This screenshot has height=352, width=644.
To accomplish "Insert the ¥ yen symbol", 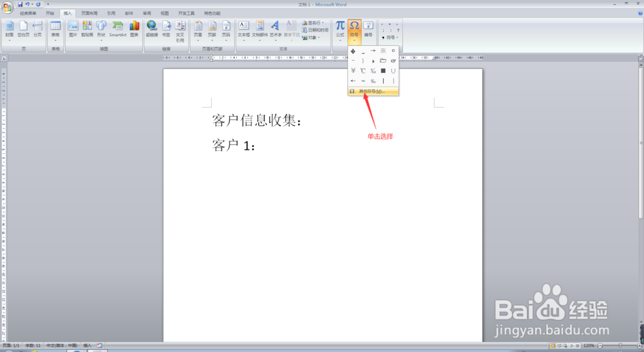I will pos(353,71).
